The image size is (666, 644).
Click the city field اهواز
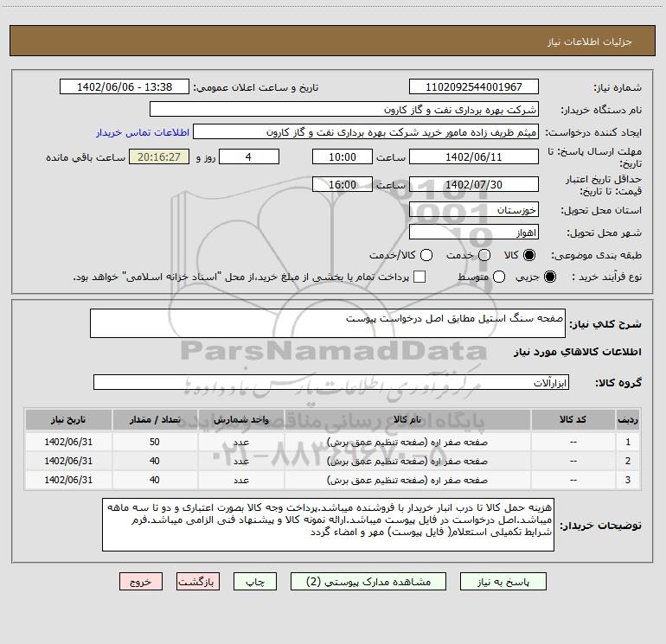point(474,232)
